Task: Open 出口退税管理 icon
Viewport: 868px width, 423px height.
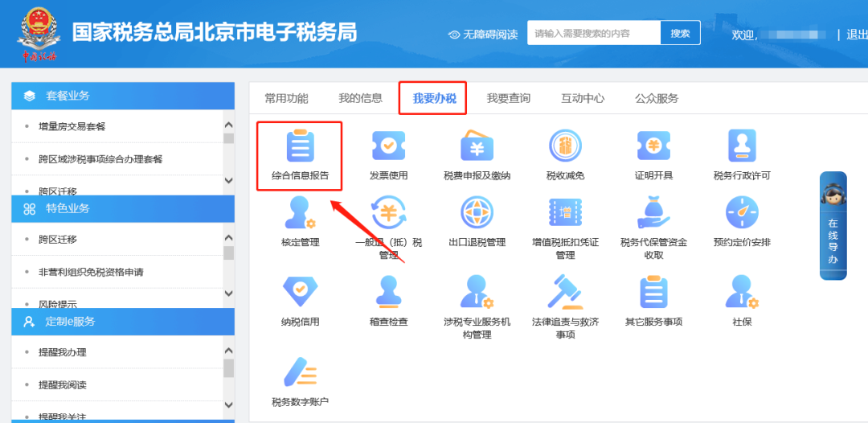Action: [x=477, y=212]
